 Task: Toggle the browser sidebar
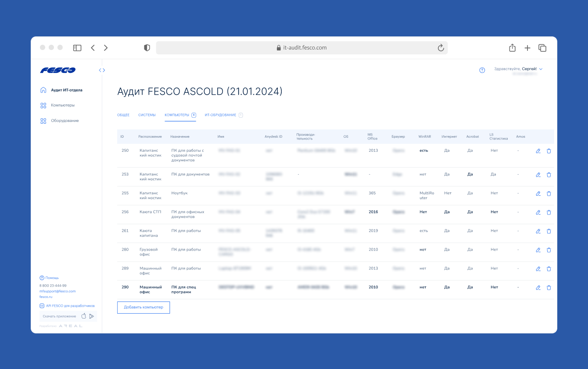77,48
